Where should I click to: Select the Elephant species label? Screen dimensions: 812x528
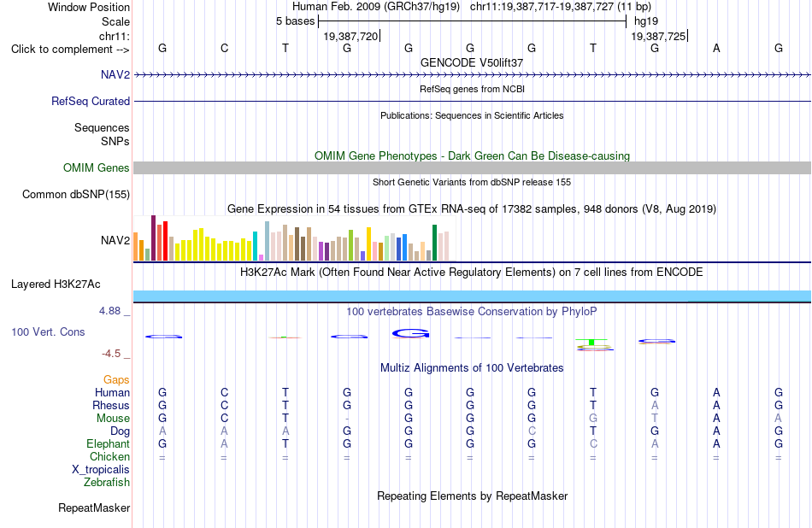point(109,443)
